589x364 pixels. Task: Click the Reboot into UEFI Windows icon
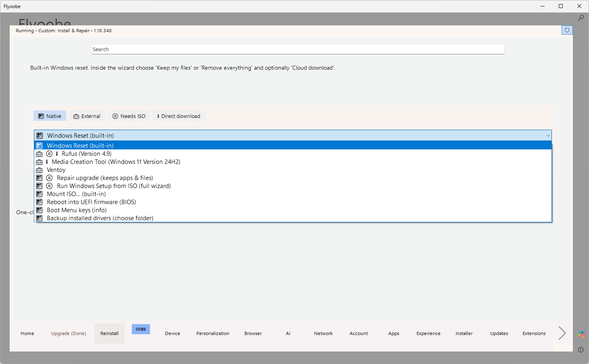(x=39, y=202)
